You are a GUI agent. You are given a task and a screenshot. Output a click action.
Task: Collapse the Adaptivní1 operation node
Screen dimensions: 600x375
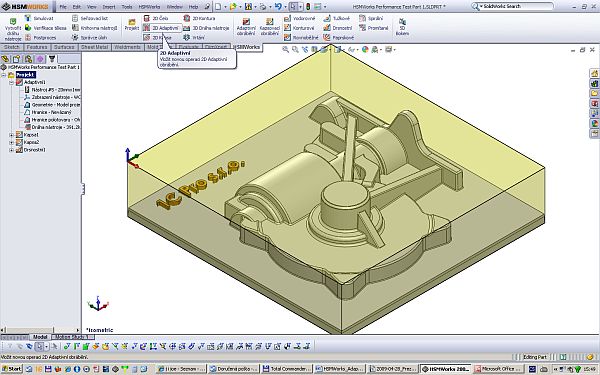(x=11, y=82)
